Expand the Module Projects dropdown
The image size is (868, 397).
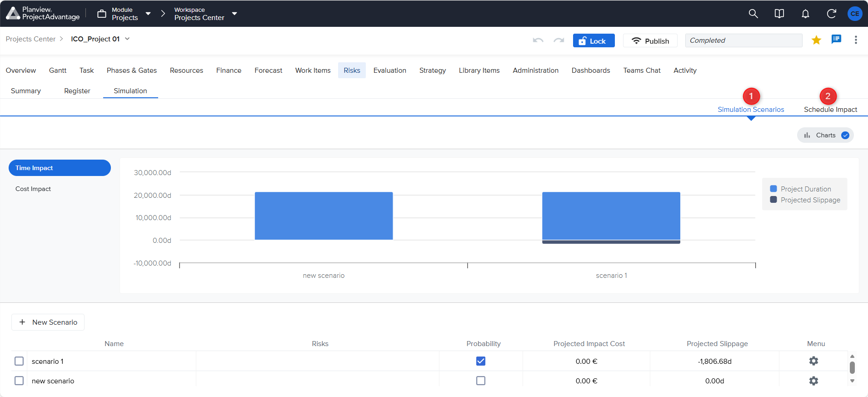148,14
